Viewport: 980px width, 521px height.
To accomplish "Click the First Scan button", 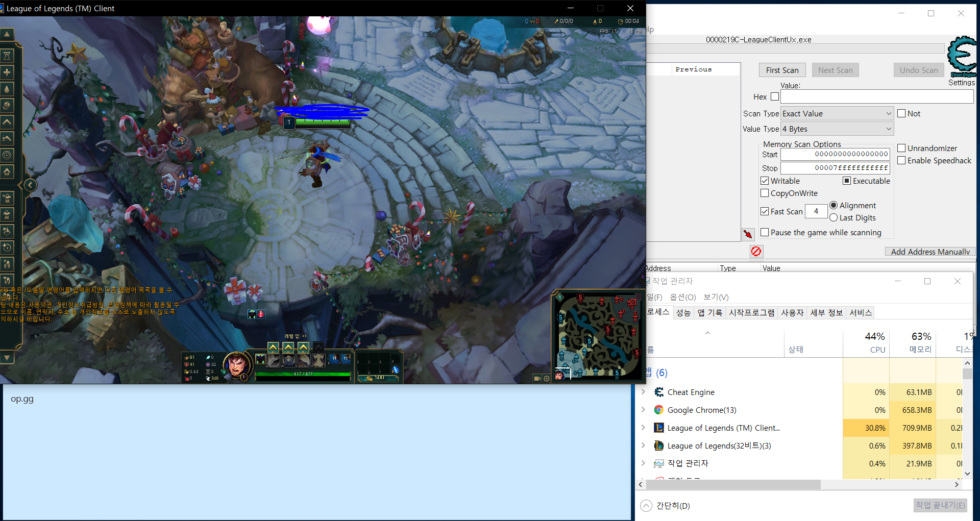I will click(x=782, y=70).
